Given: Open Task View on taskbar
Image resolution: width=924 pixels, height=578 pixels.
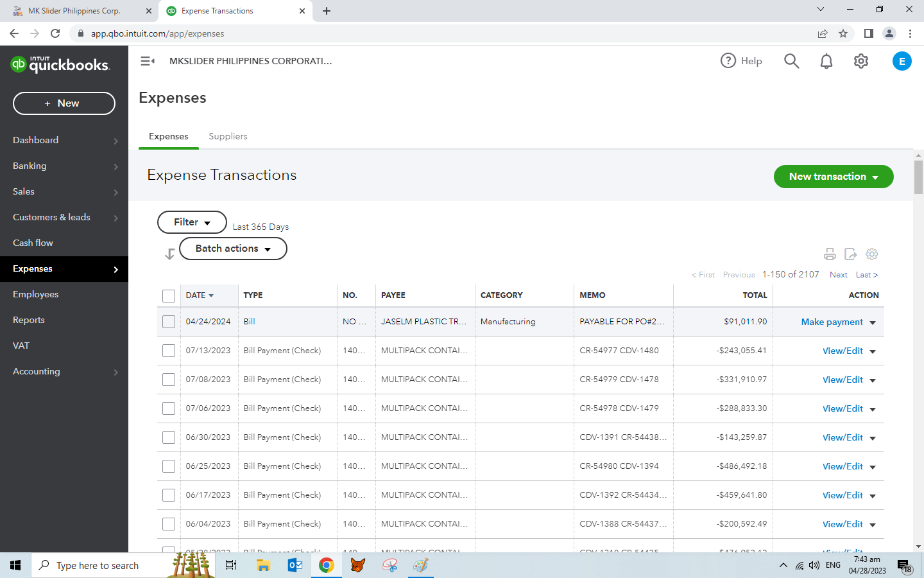Looking at the screenshot, I should [231, 565].
